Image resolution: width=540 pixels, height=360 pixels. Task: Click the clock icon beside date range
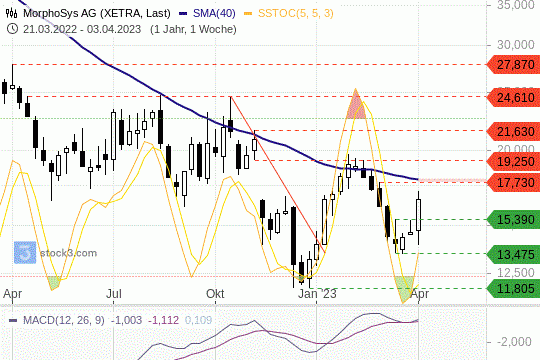tap(12, 29)
